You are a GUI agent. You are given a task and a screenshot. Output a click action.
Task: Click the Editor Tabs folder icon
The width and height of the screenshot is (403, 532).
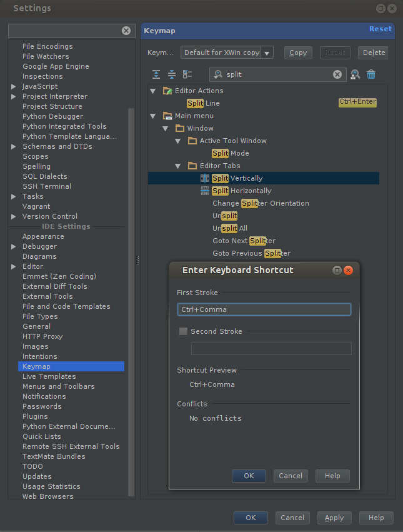(192, 166)
